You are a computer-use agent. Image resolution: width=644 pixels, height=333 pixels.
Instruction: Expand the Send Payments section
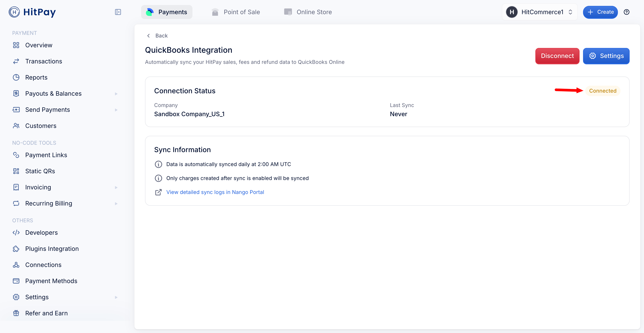tap(116, 110)
